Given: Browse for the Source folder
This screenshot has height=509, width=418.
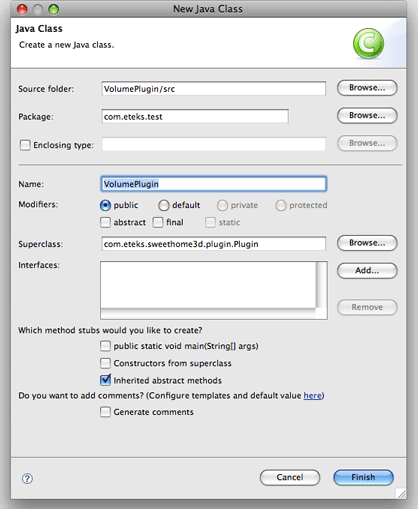Looking at the screenshot, I should click(x=367, y=88).
